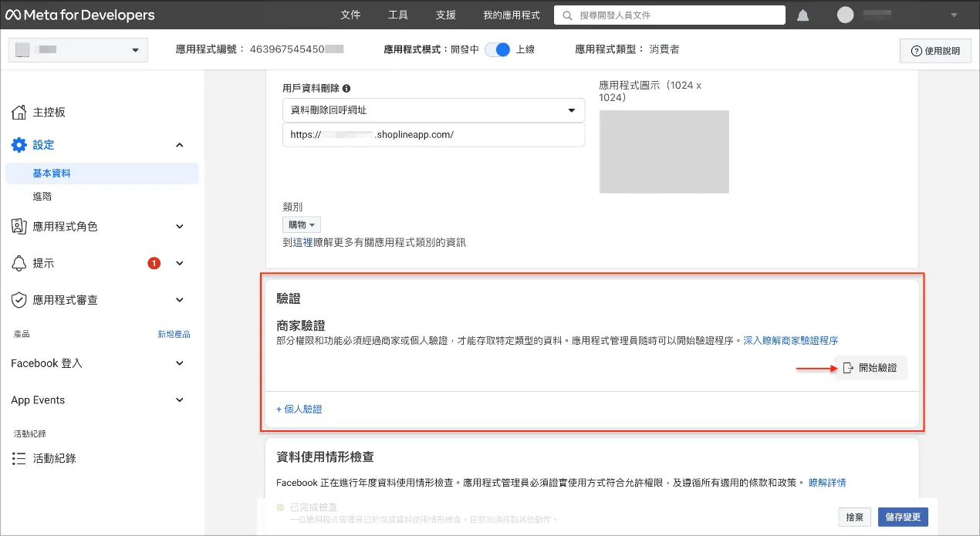Viewport: 980px width, 536px height.
Task: Click the 應用程式審查 shield icon
Action: [19, 300]
